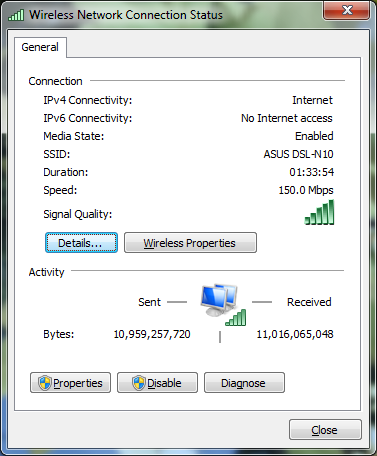The image size is (377, 456).
Task: Open the Details... dialog
Action: 81,243
